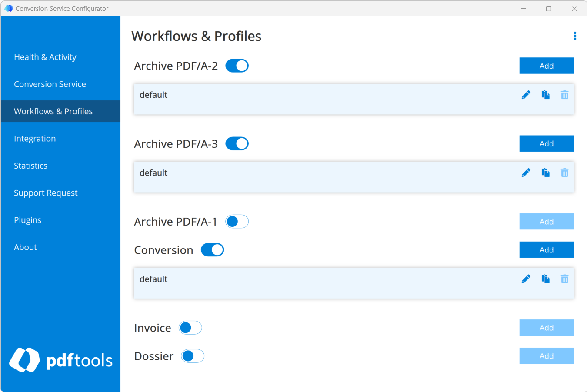
Task: Navigate to Health & Activity
Action: pyautogui.click(x=45, y=57)
